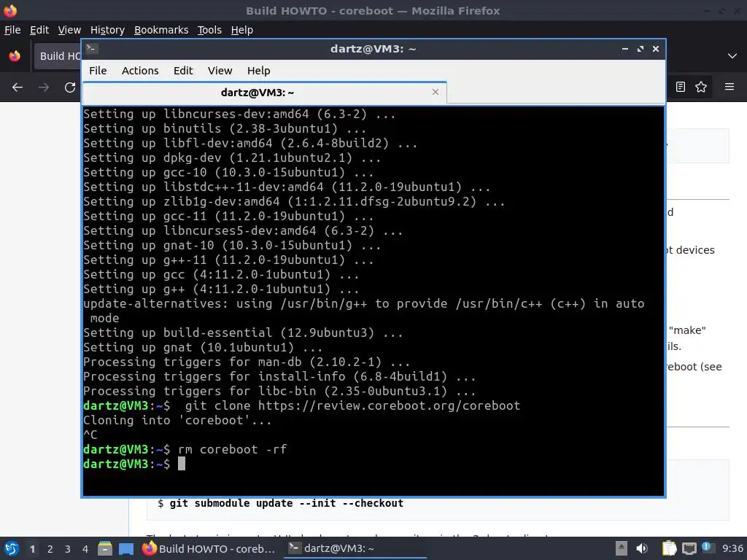Open the Firefox File menu
This screenshot has width=747, height=560.
(12, 30)
